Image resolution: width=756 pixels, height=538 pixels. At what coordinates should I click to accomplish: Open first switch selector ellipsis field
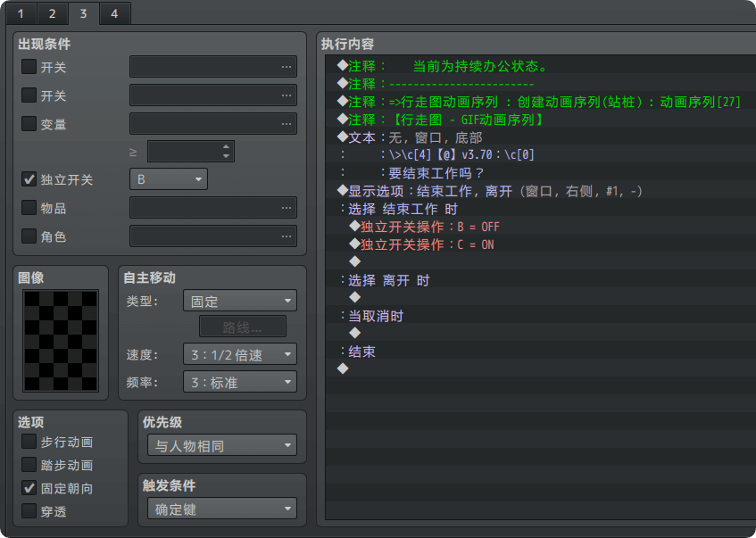pos(213,67)
